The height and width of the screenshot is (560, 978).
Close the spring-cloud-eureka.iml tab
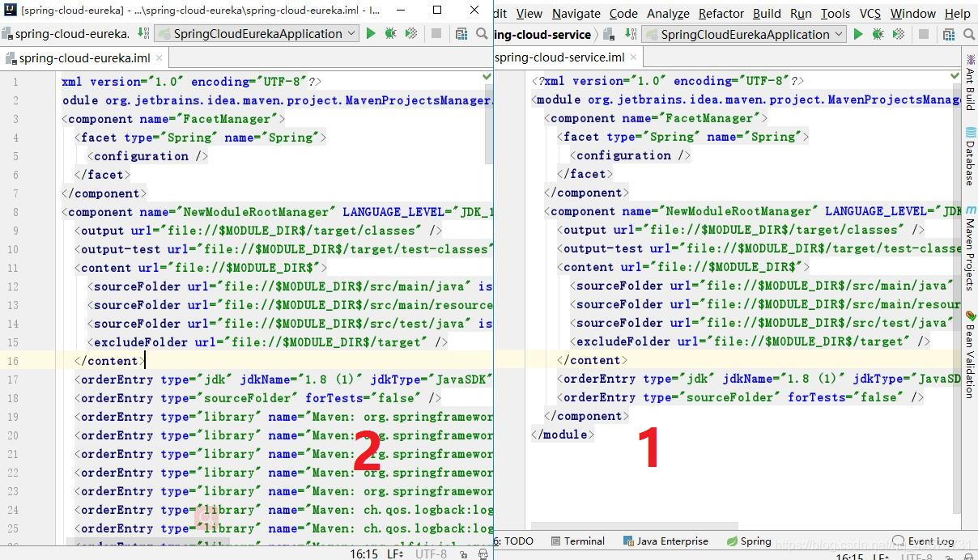coord(159,58)
